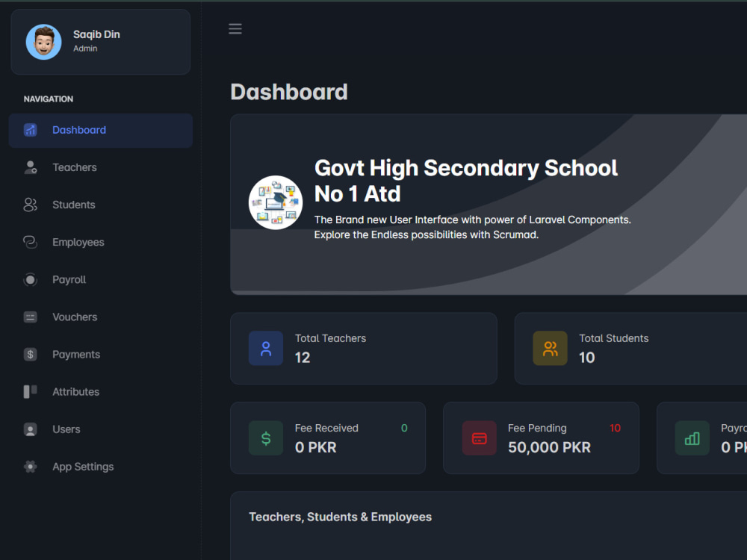Click the Total Teachers blue person icon
This screenshot has width=747, height=560.
[266, 348]
